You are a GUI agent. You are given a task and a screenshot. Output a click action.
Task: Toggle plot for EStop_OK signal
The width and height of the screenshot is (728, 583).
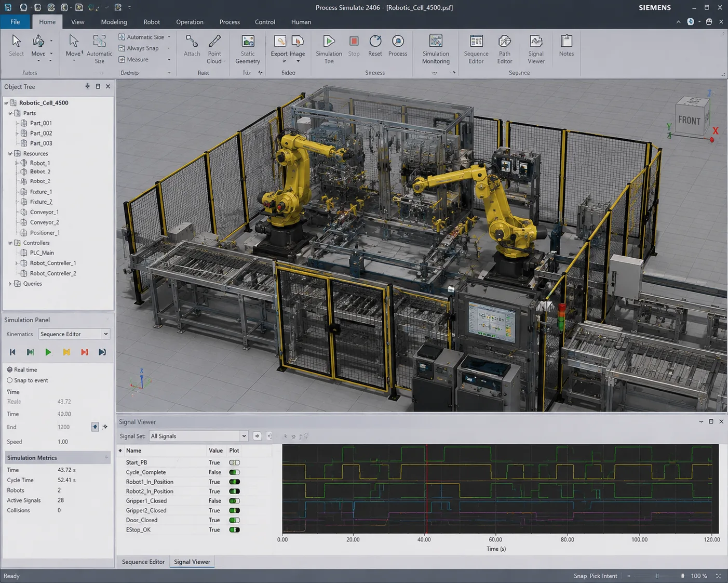coord(234,529)
